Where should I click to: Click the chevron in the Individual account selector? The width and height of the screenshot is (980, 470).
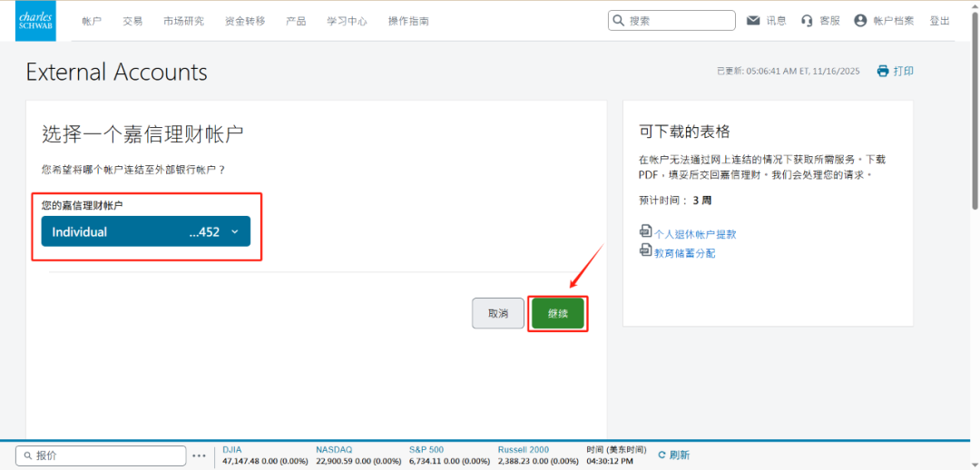click(235, 232)
